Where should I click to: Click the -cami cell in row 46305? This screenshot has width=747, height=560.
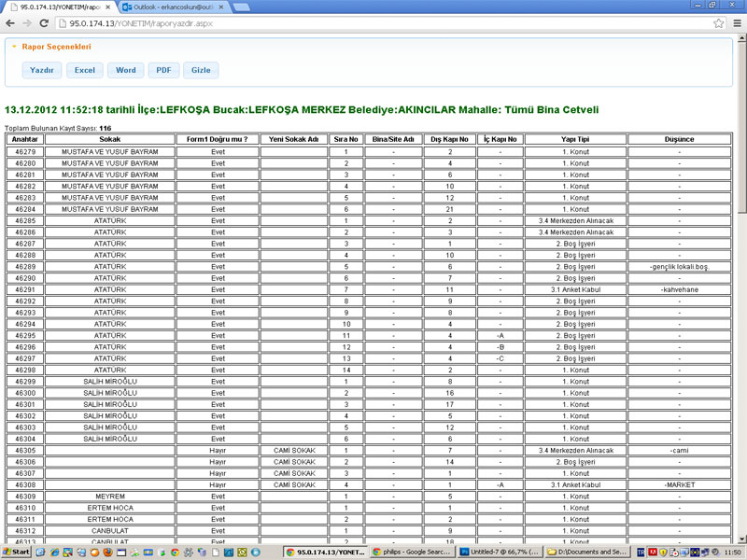(679, 451)
